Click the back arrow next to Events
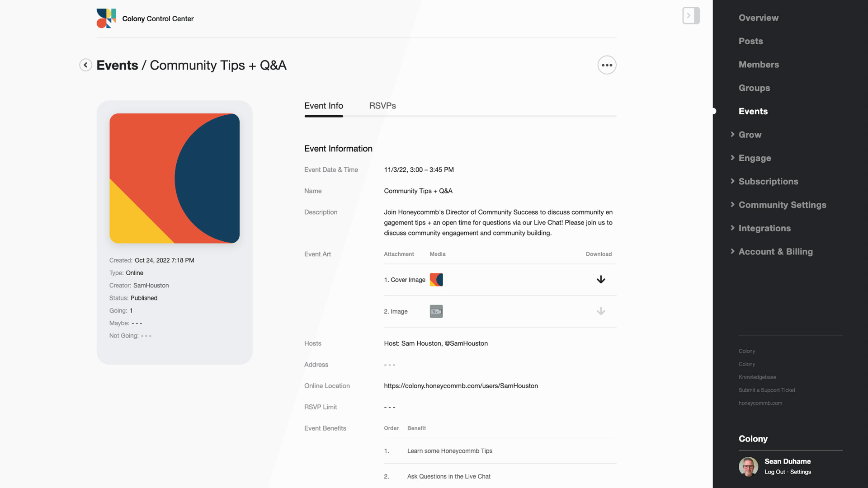 (x=85, y=65)
